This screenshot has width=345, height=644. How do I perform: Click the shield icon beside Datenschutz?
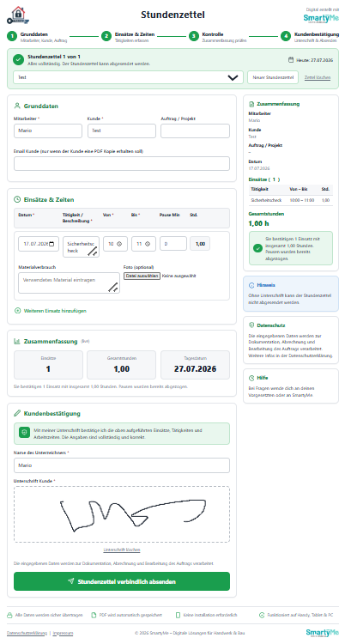pos(251,325)
